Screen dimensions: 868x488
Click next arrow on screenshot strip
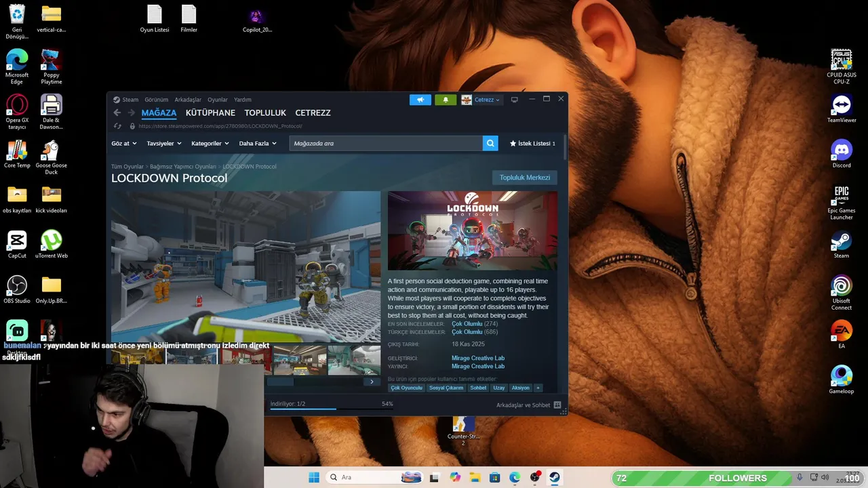point(372,382)
